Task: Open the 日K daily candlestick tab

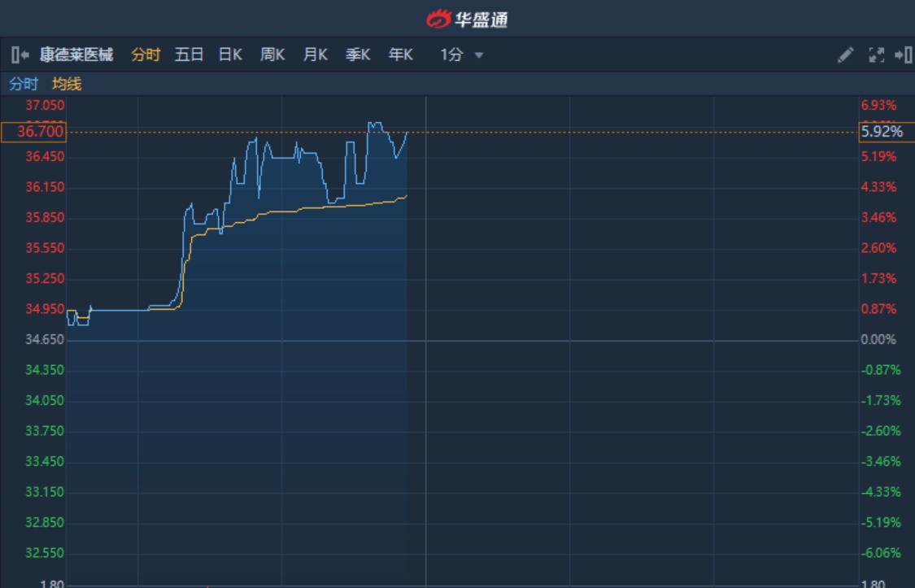Action: [230, 55]
